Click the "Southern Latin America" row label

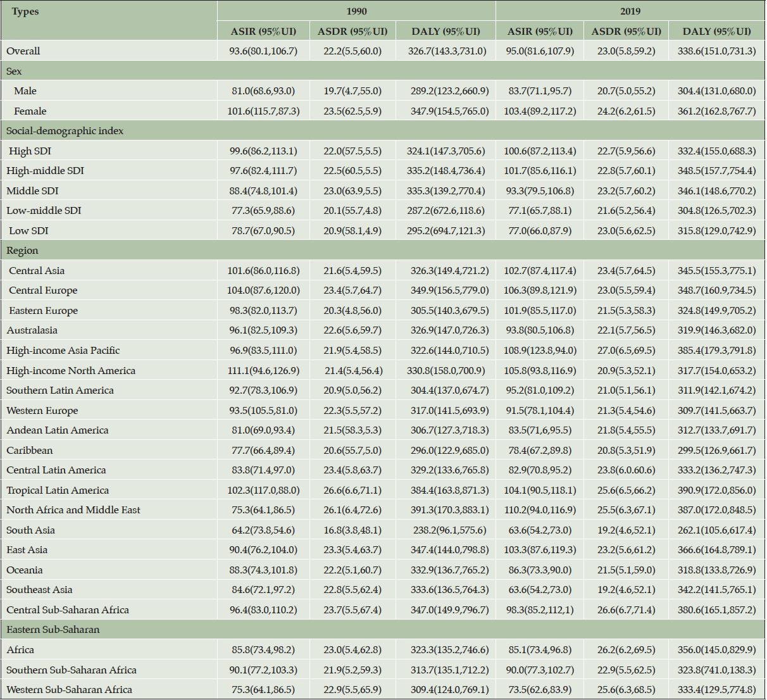coord(60,391)
